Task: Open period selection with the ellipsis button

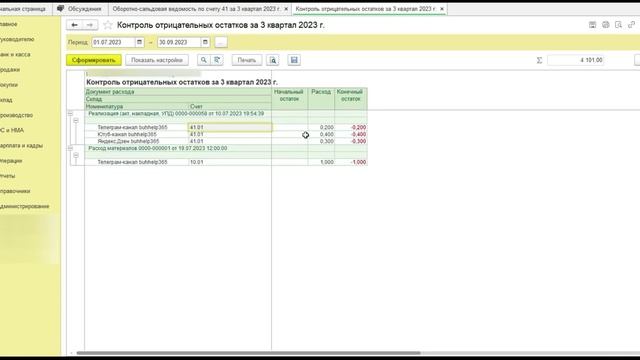Action: pyautogui.click(x=220, y=42)
